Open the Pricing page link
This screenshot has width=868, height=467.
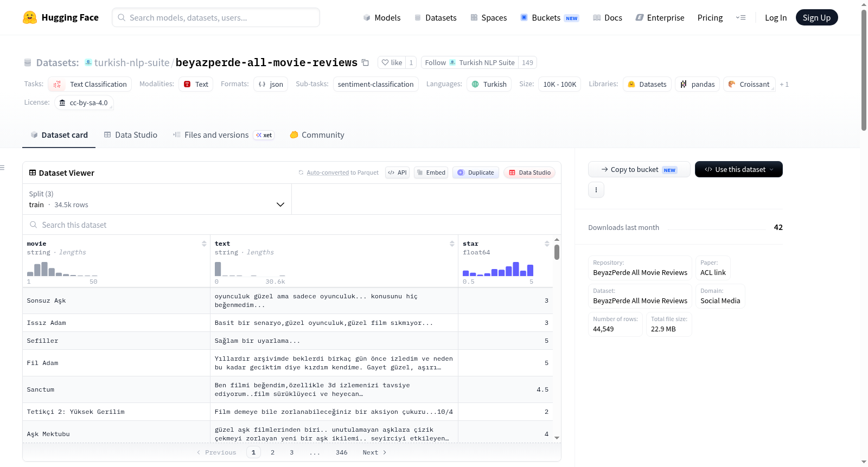(x=710, y=17)
